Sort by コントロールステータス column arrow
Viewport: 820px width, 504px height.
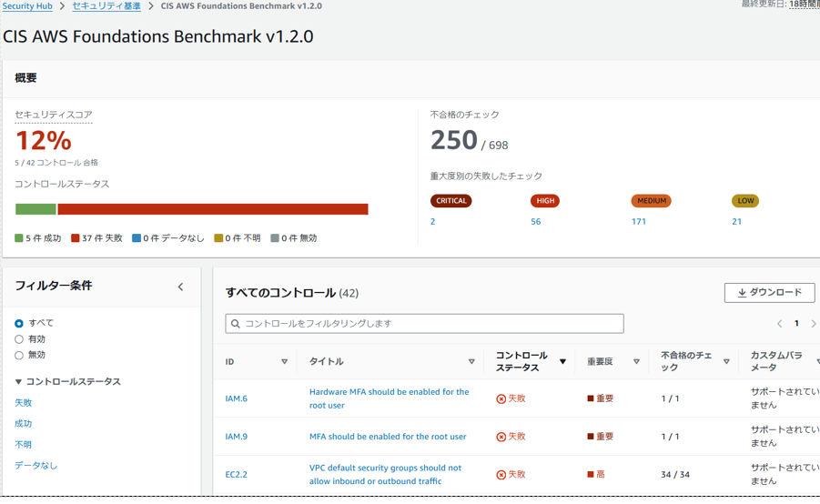(562, 361)
